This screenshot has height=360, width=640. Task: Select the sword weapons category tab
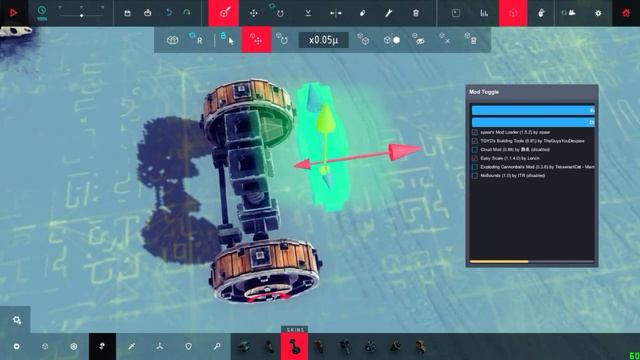[x=131, y=346]
